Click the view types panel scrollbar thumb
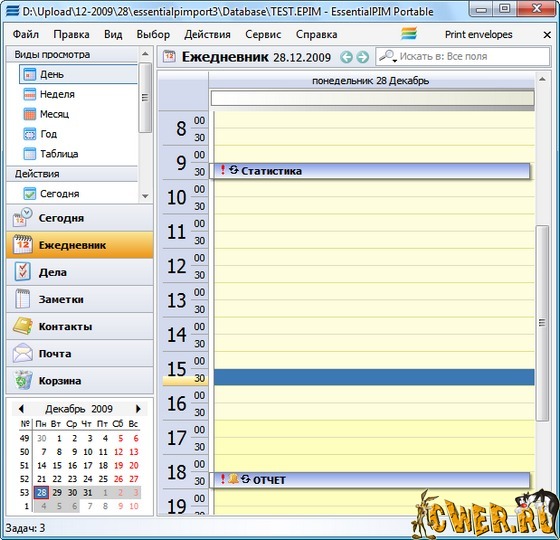Viewport: 560px width, 540px height. click(145, 98)
